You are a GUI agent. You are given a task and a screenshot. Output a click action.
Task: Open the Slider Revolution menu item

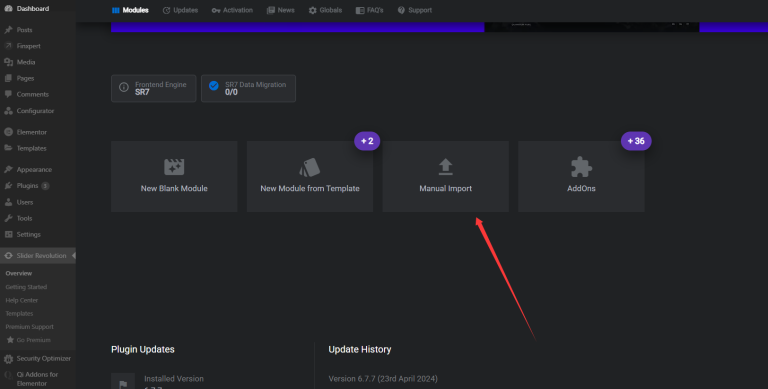(38, 256)
